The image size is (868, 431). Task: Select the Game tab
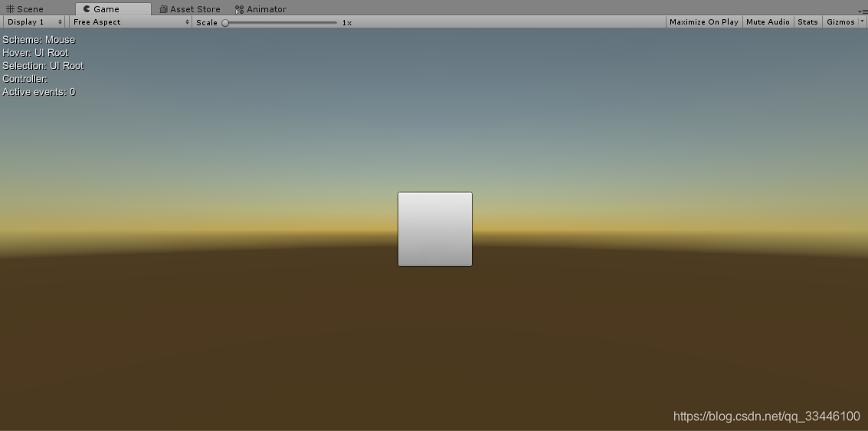(x=113, y=9)
